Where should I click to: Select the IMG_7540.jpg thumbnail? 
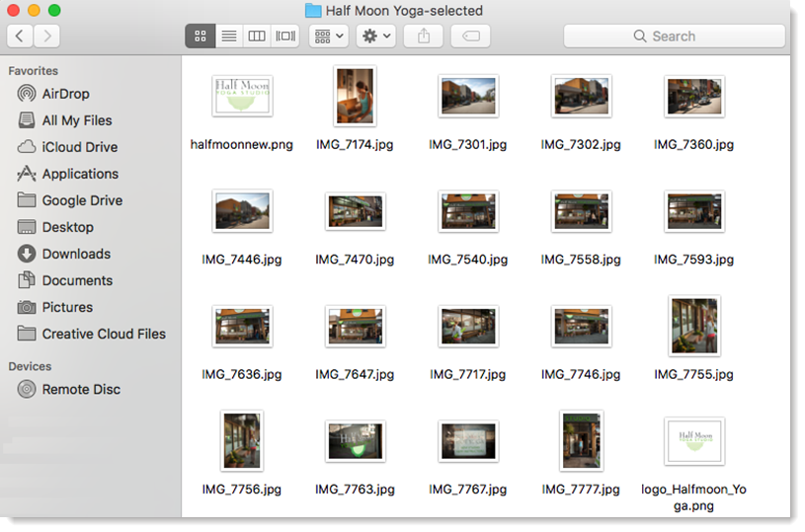click(x=468, y=211)
